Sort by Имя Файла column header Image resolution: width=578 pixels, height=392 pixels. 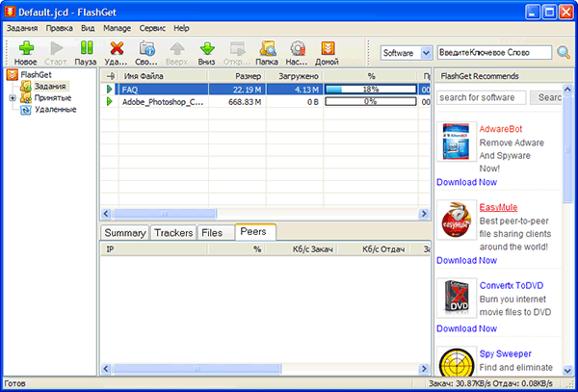coord(164,76)
